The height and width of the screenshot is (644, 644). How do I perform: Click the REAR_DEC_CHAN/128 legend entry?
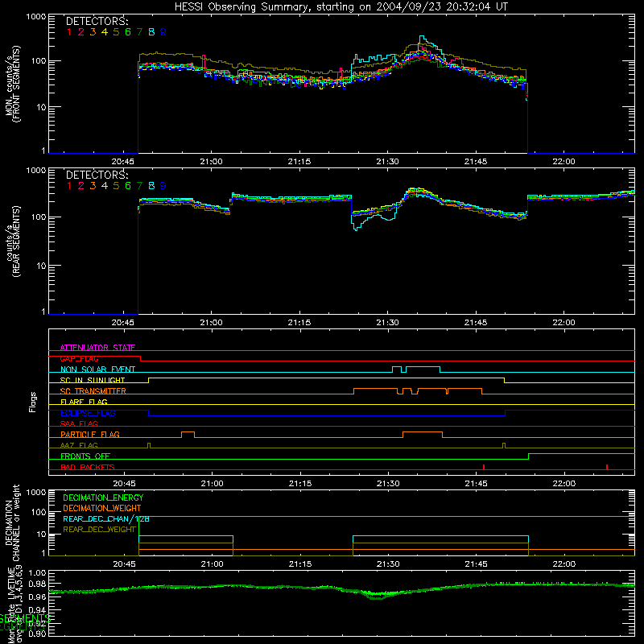coord(106,518)
